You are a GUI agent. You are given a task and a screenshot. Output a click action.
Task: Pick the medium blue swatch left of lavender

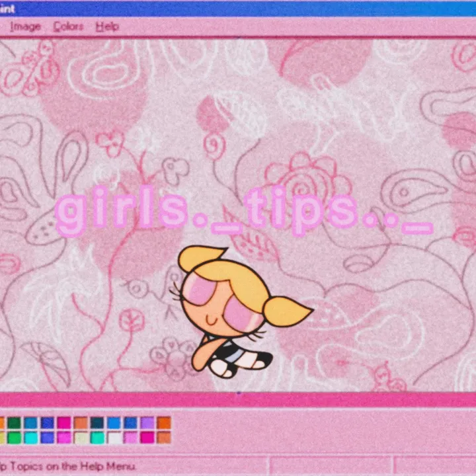130,423
